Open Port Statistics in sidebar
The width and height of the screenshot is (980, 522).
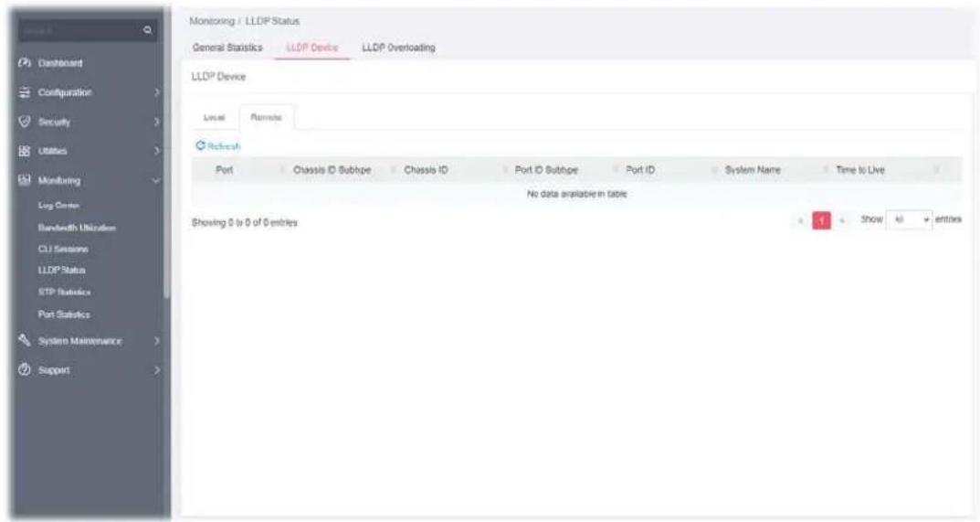point(64,314)
